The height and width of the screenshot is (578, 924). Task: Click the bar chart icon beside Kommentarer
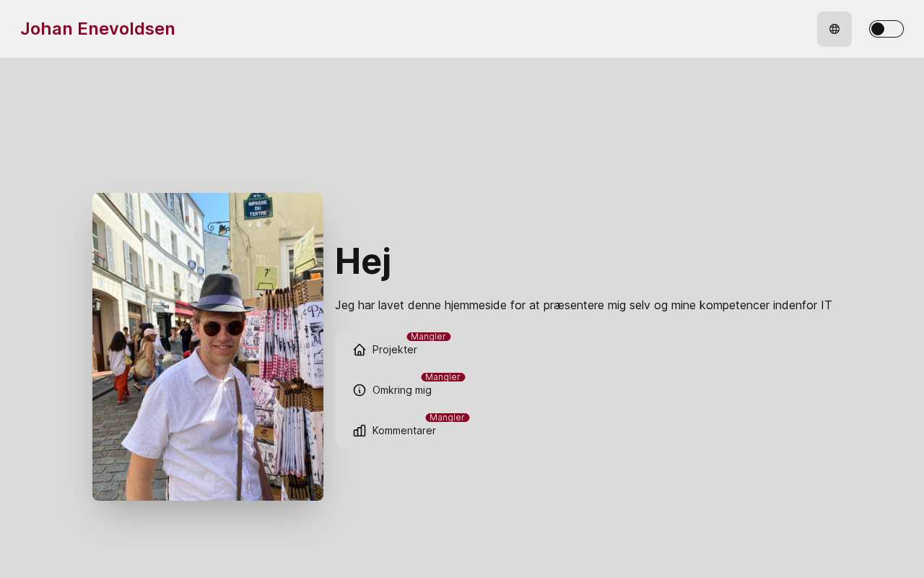click(x=359, y=431)
